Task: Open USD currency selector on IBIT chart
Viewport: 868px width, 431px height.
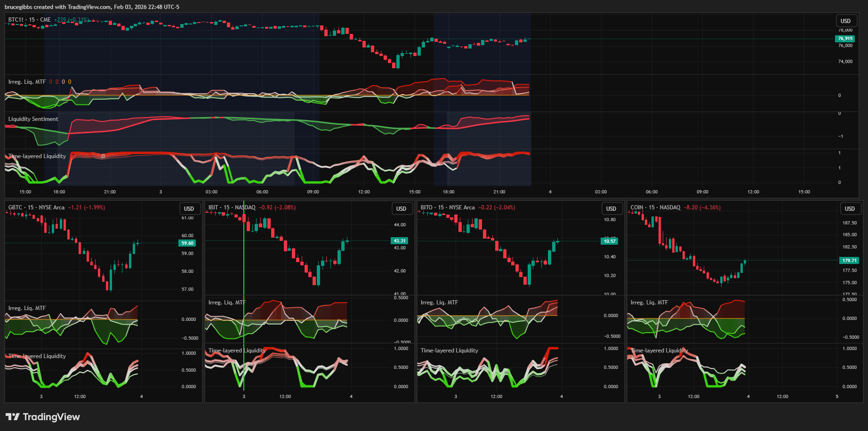Action: click(x=401, y=209)
